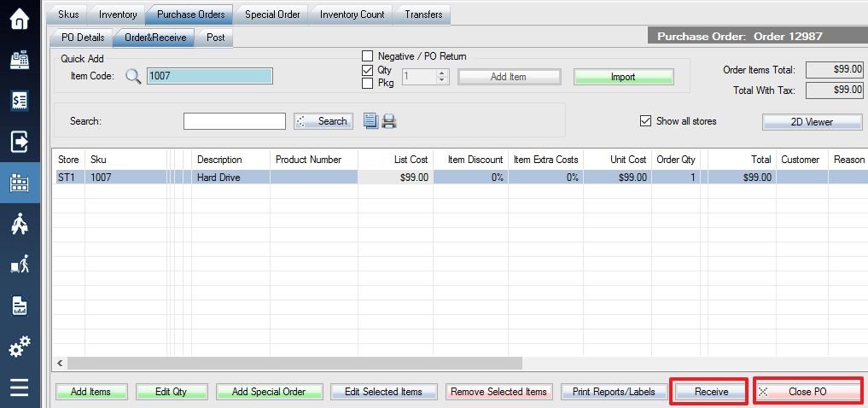868x408 pixels.
Task: Sort by the Sku column header
Action: (x=125, y=160)
